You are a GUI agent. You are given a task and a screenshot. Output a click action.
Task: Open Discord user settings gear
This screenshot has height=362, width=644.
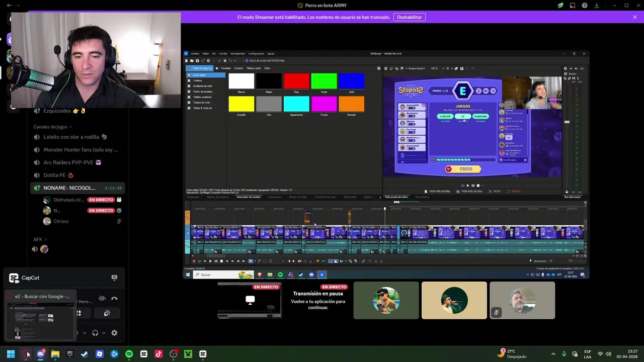point(114,333)
